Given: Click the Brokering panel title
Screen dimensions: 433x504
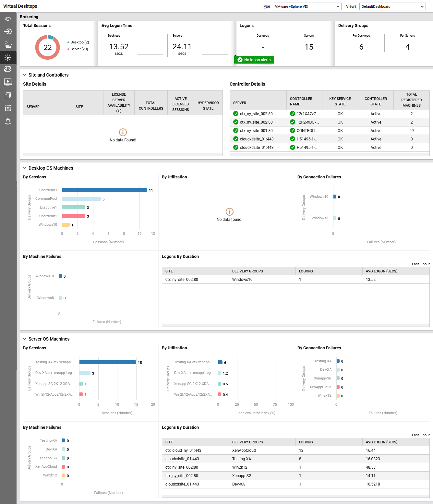Looking at the screenshot, I should pyautogui.click(x=29, y=17).
